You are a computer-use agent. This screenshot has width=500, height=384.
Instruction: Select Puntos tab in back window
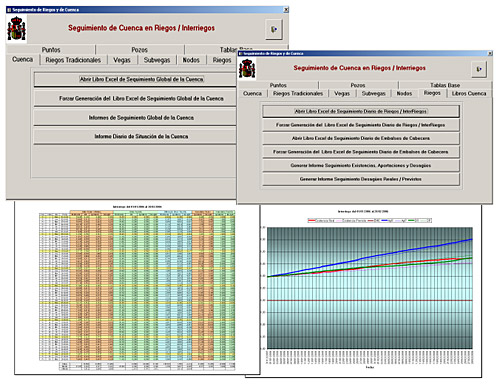point(51,50)
